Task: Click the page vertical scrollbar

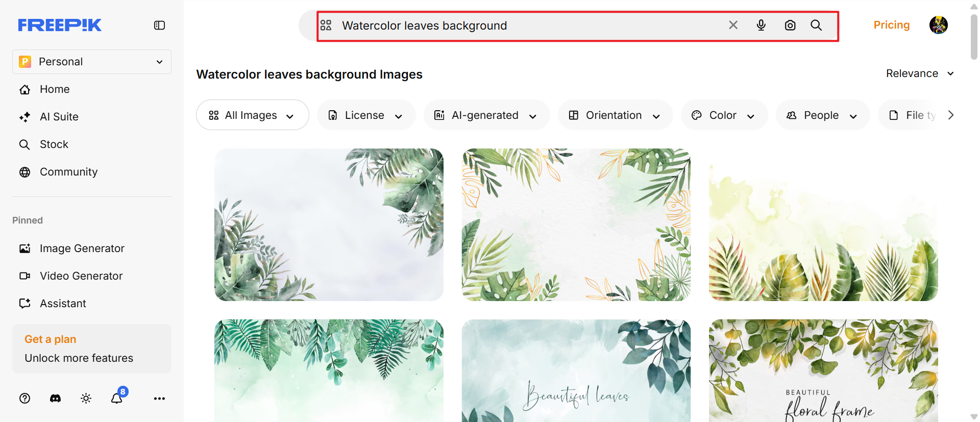Action: pos(974,37)
